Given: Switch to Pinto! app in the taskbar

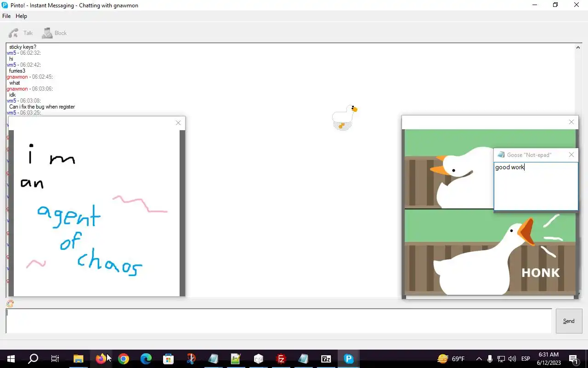Looking at the screenshot, I should pos(349,359).
